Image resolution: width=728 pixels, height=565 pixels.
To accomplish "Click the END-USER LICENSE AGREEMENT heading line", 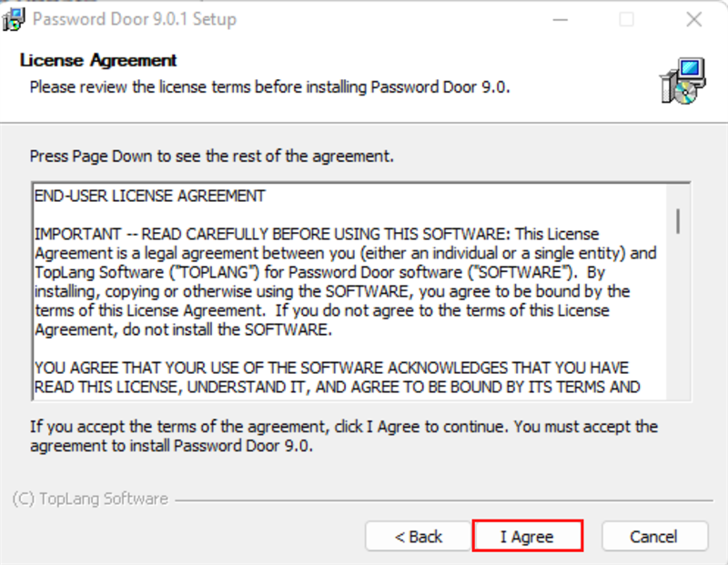I will 149,196.
